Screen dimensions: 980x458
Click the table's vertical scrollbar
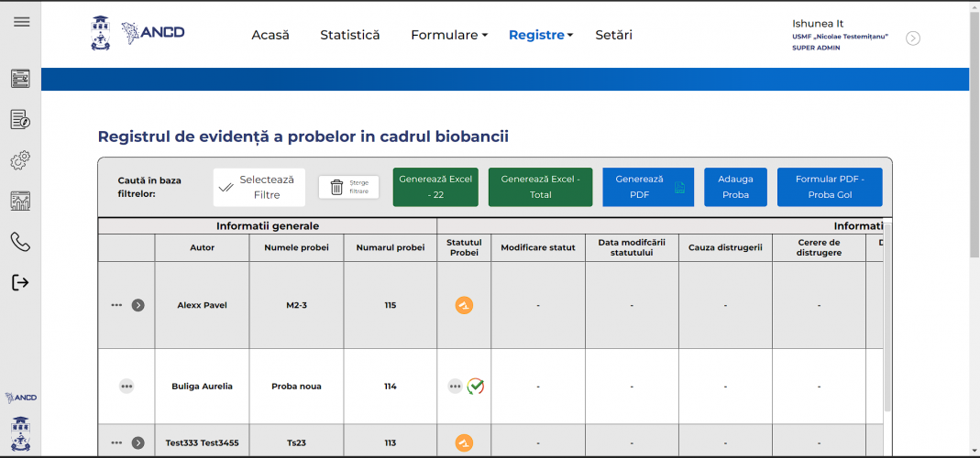[887, 317]
